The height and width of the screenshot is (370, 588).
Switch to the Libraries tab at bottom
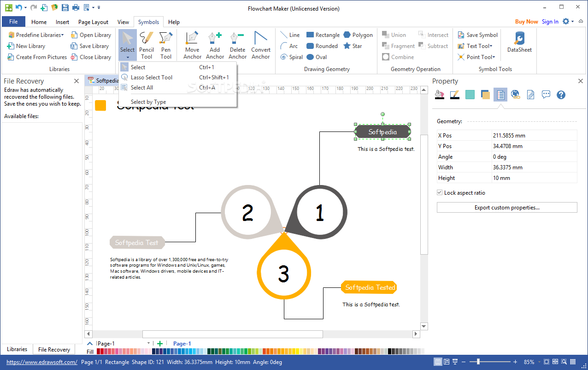pos(17,349)
